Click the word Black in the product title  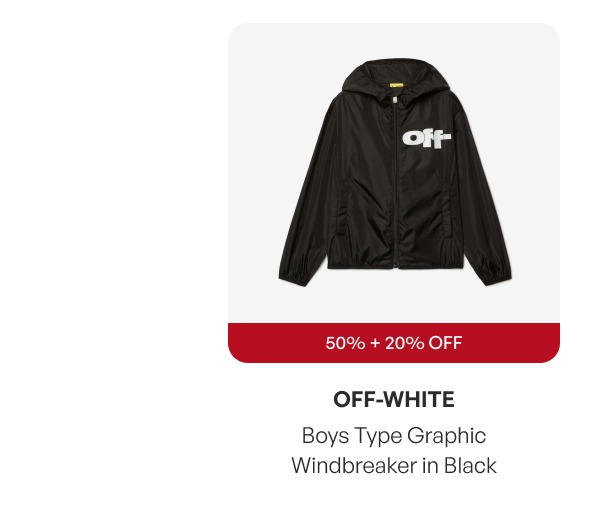[x=470, y=465]
